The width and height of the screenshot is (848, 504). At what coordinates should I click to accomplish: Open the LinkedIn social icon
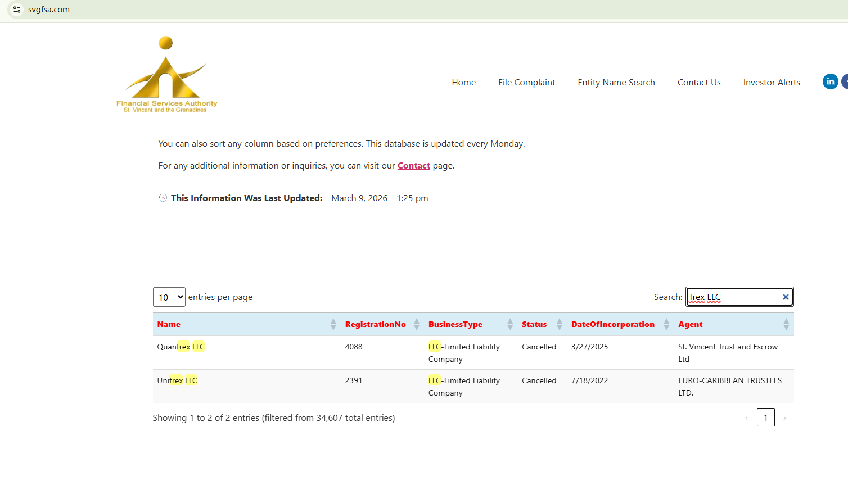click(830, 81)
